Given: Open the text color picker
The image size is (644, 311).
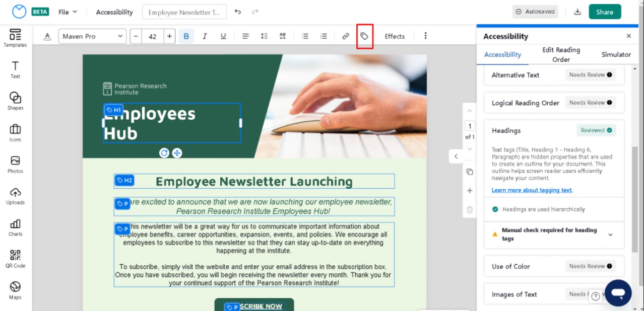Looking at the screenshot, I should coord(47,36).
